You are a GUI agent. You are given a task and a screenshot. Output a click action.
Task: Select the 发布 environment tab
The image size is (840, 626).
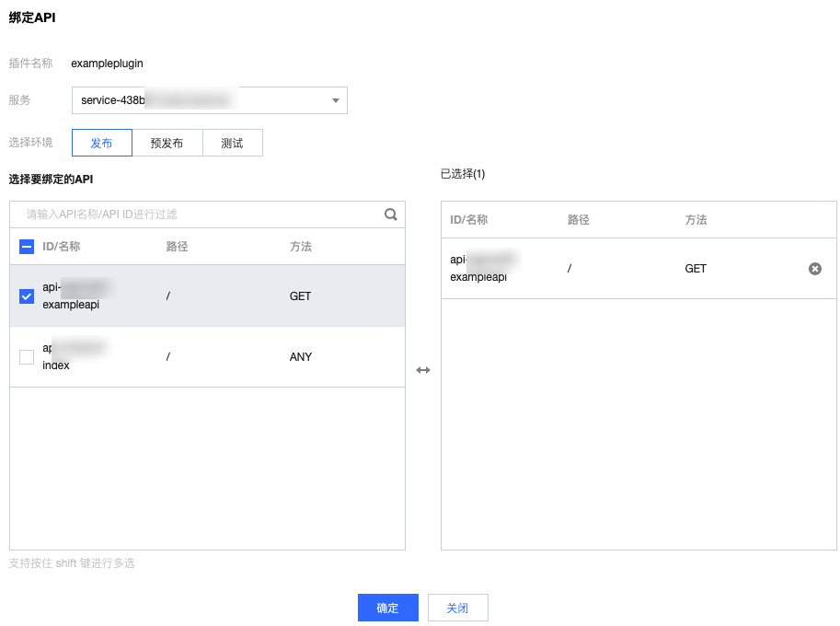pyautogui.click(x=102, y=143)
